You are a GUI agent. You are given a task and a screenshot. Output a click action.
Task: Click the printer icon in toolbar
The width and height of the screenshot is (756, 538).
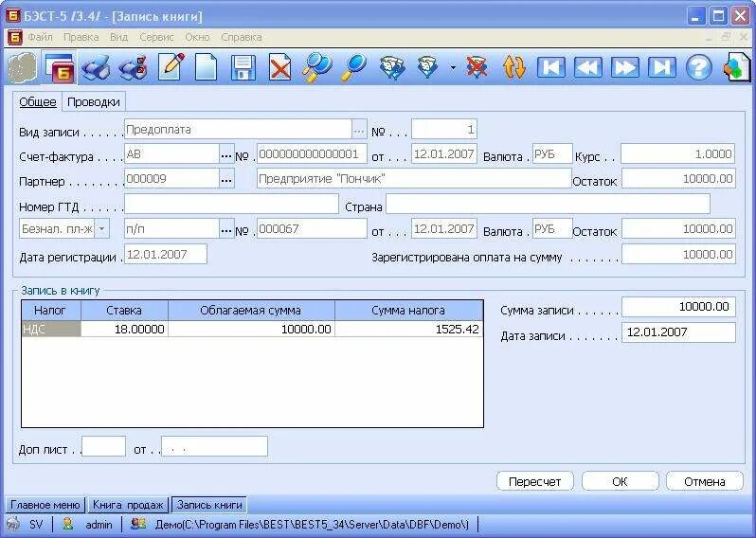coord(95,67)
